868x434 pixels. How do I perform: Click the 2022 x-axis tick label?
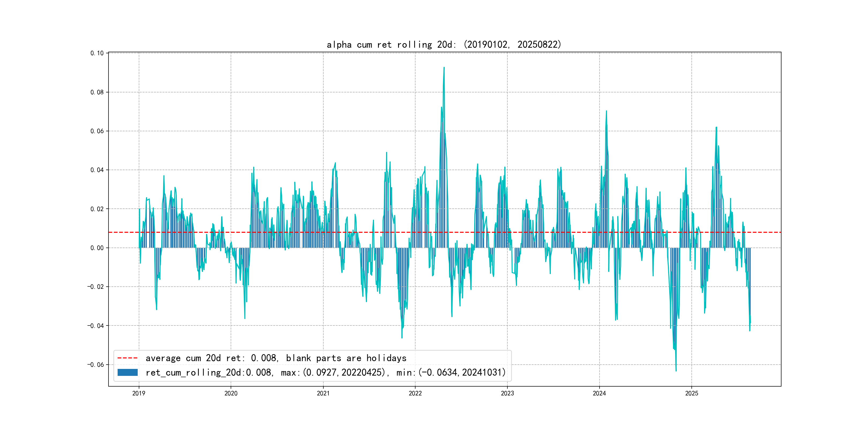[415, 393]
